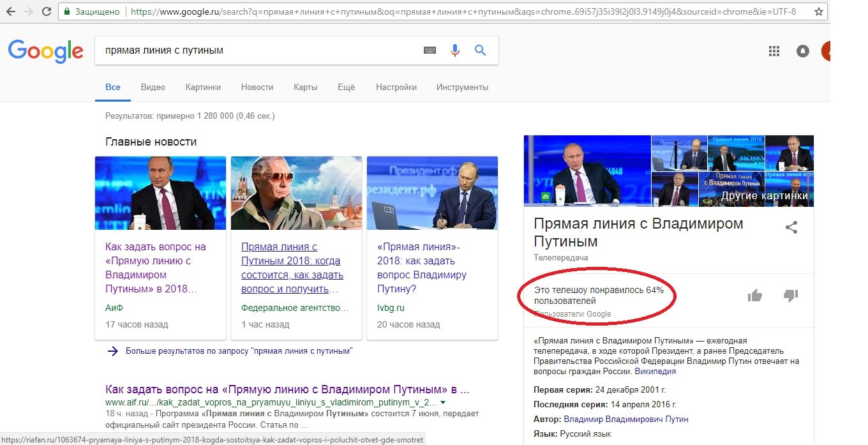
Task: Open Google notifications bell icon
Action: 803,51
